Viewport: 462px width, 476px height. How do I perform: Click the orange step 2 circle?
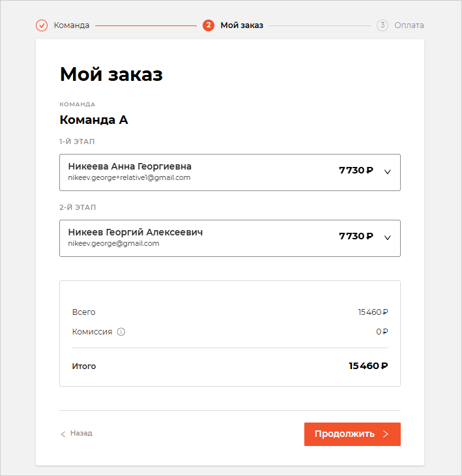coord(209,25)
